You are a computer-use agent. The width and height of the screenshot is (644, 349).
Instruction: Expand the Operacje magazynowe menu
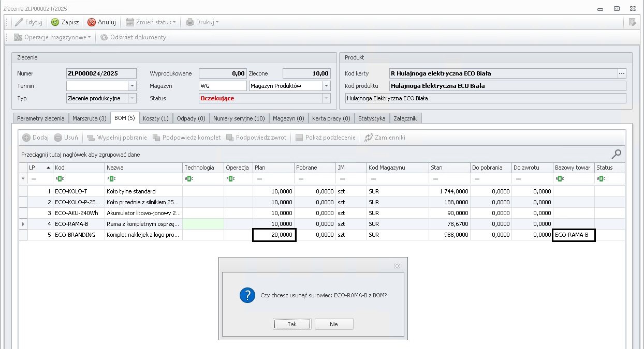pyautogui.click(x=52, y=37)
